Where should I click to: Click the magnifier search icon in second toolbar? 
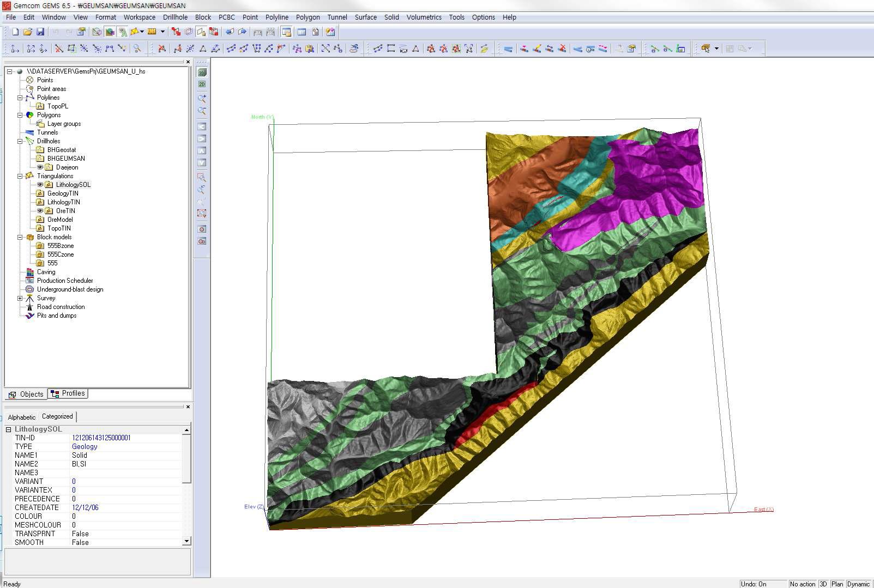coord(137,49)
